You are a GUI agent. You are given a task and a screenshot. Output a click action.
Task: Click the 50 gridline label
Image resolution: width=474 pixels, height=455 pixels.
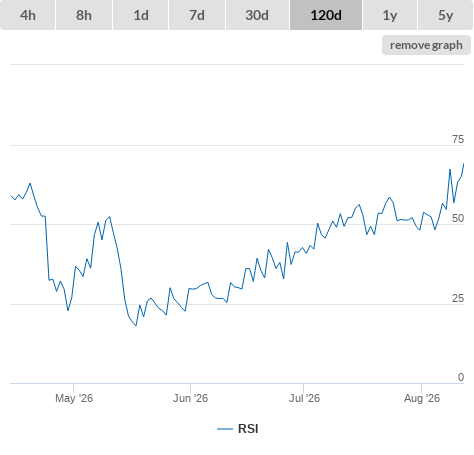click(458, 218)
